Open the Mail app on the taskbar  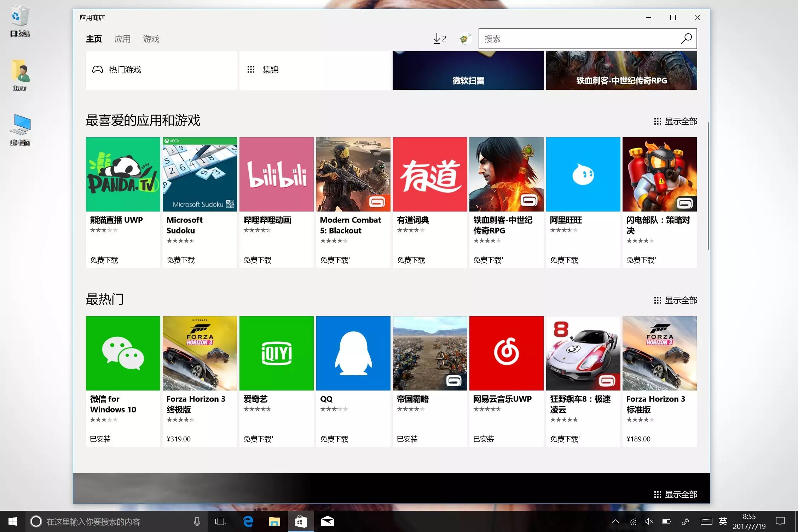click(x=327, y=521)
